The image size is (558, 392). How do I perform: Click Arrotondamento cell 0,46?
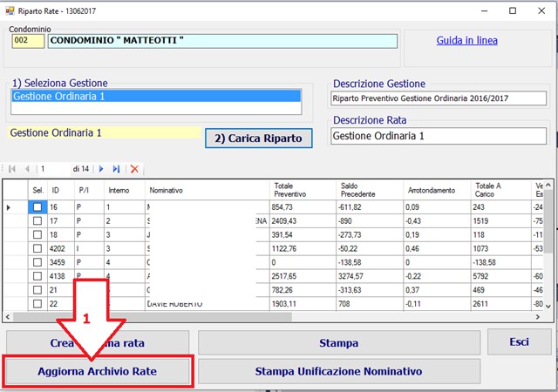pos(437,248)
